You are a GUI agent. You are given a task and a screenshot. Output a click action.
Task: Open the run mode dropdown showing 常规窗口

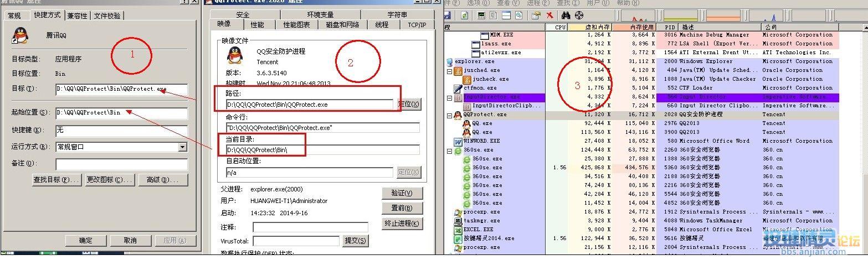click(x=182, y=147)
